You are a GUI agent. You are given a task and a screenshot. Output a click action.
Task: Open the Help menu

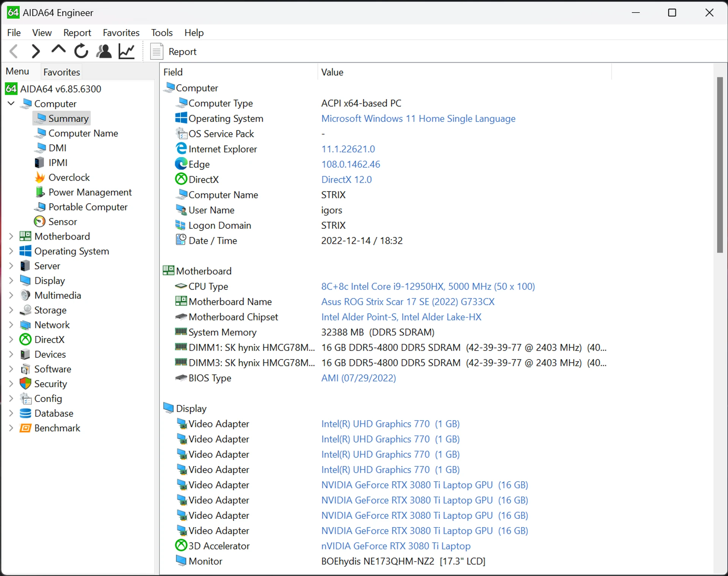[x=194, y=33]
